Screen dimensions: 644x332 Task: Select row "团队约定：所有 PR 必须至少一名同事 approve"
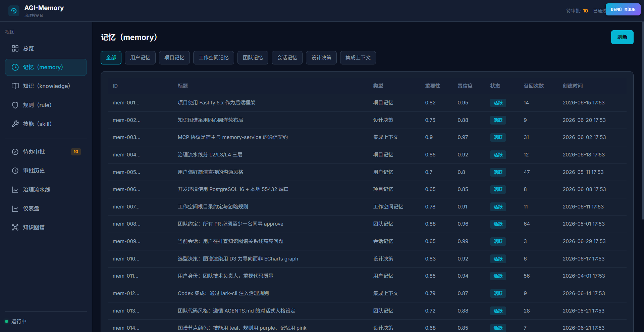click(x=367, y=224)
